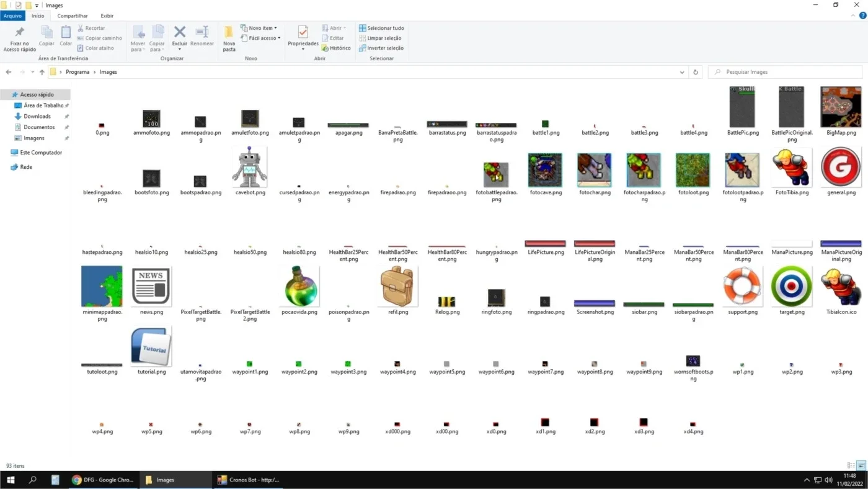868x489 pixels.
Task: Select the Renomear ribbon icon
Action: point(202,32)
